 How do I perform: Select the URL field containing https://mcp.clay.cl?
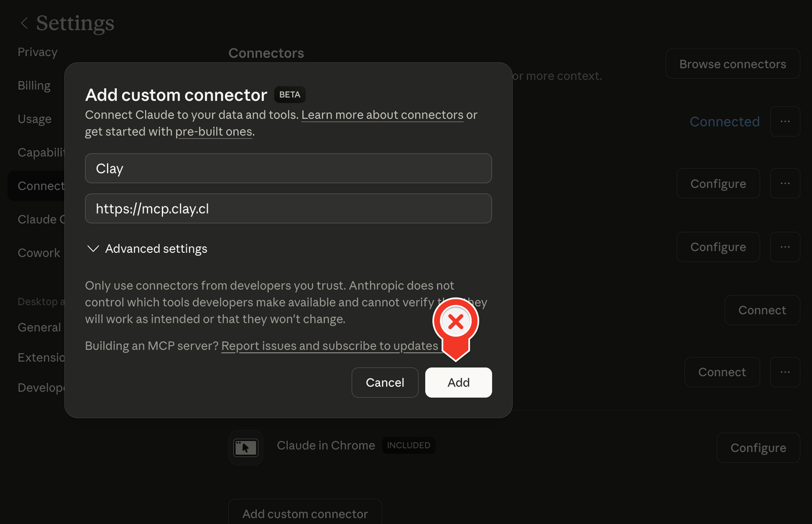coord(288,208)
